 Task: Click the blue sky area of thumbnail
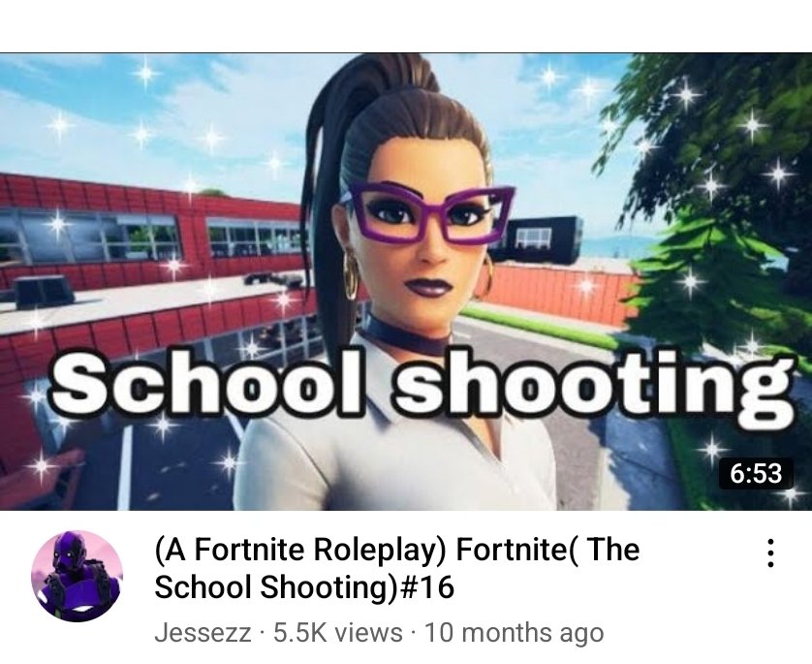(x=155, y=114)
